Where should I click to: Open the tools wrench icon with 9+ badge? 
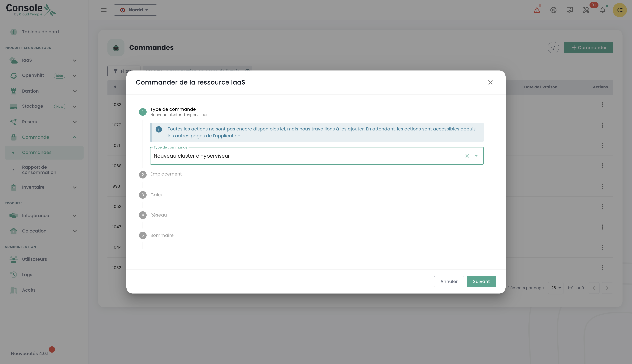[586, 10]
